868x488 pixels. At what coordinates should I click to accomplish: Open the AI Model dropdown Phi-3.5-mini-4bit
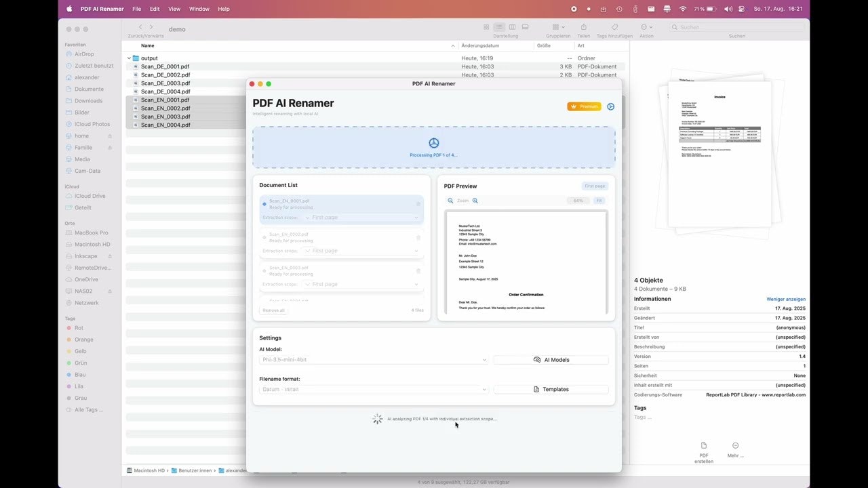click(x=374, y=360)
